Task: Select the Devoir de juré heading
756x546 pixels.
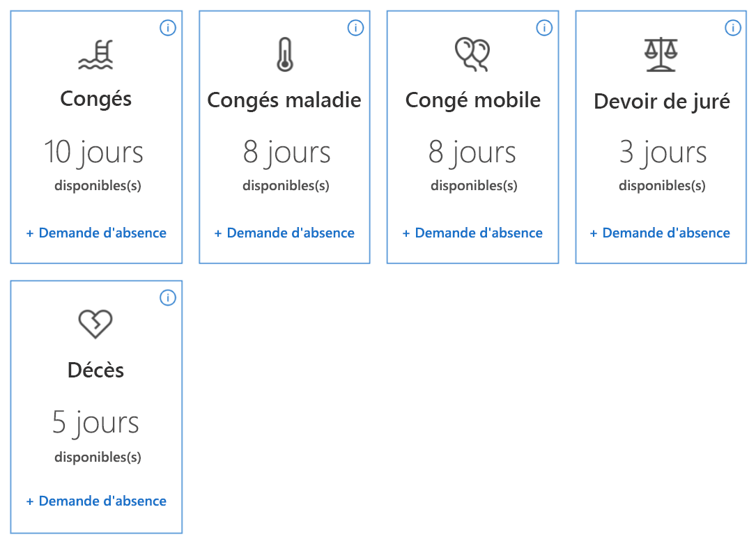Action: coord(661,101)
